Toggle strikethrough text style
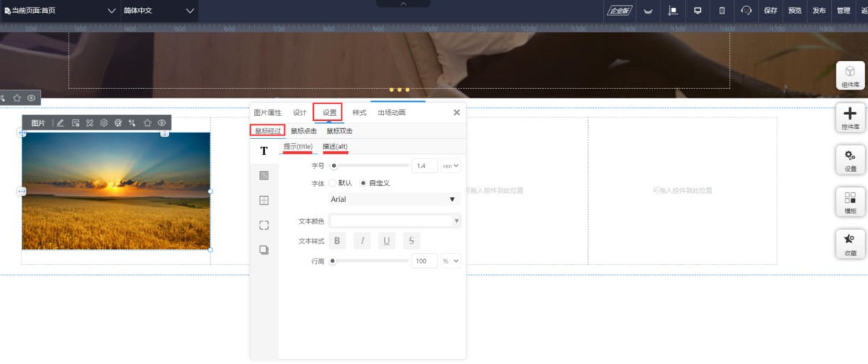Screen dimensions: 868x364 point(412,241)
